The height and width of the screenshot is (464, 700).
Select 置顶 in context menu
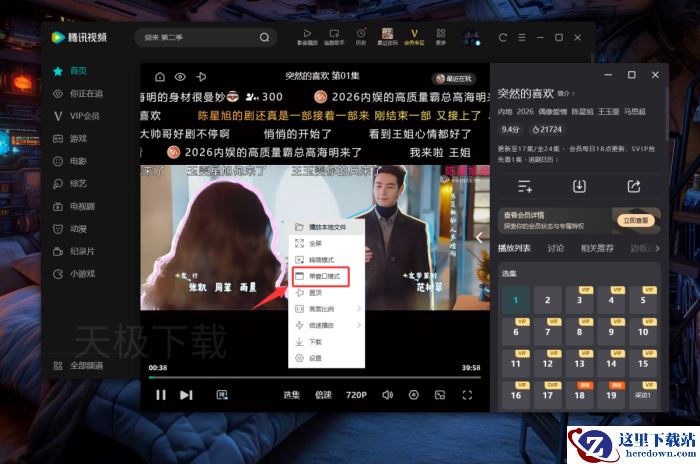(x=326, y=293)
